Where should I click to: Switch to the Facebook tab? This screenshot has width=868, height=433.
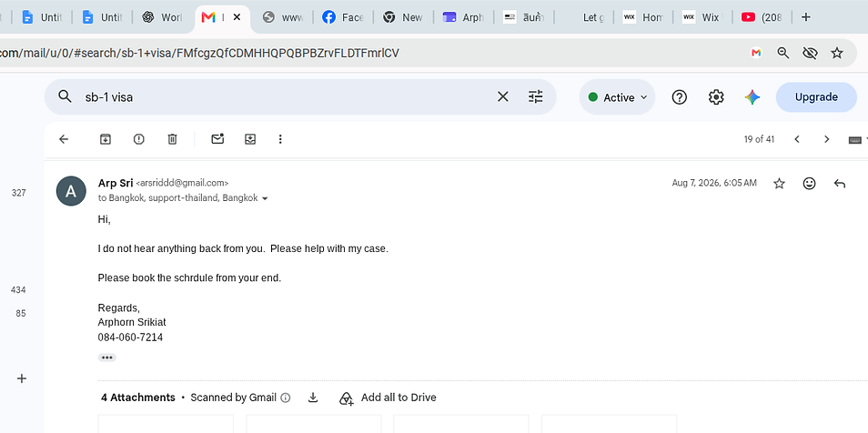[x=343, y=17]
